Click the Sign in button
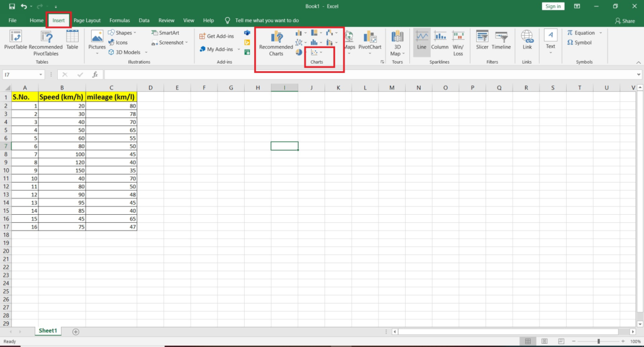Viewport: 644px width, 347px height. [x=553, y=6]
